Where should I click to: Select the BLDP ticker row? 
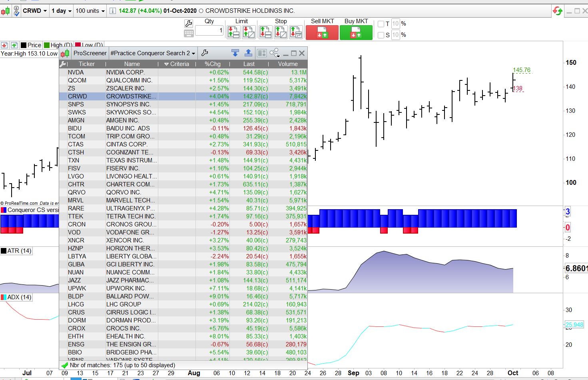183,296
